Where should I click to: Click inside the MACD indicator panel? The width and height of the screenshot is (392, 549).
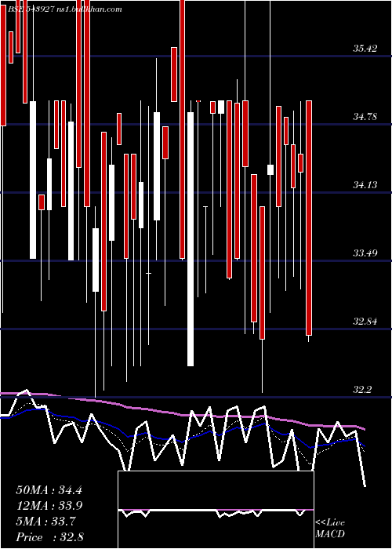point(216,510)
